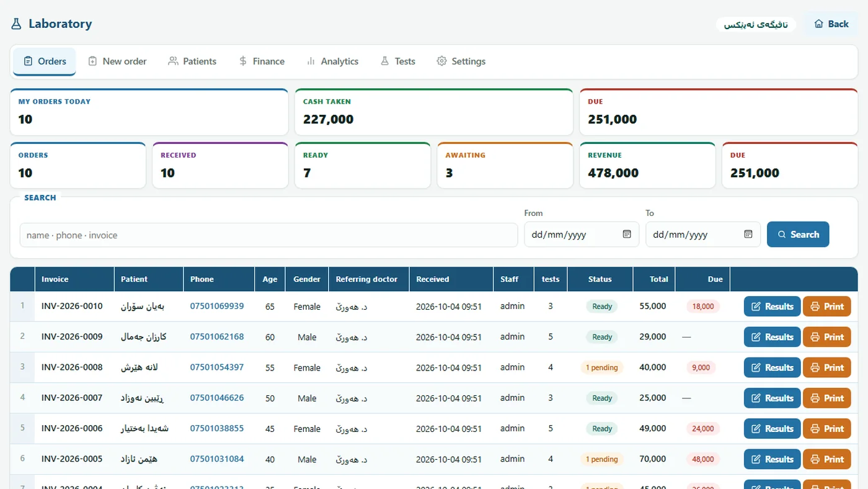Print invoice INV-2026-0005

click(x=827, y=459)
